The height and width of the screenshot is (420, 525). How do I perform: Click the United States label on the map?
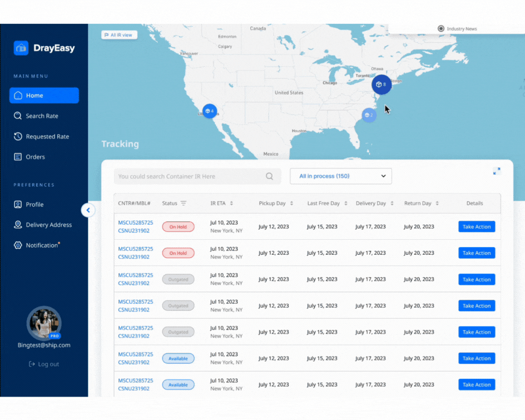point(289,93)
